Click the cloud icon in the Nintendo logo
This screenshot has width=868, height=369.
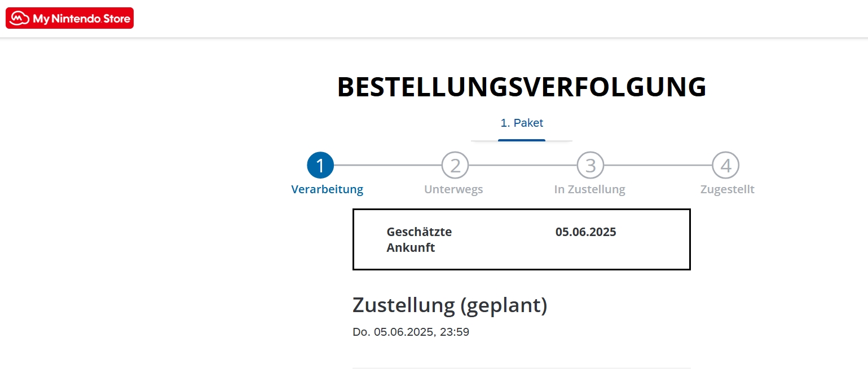20,19
